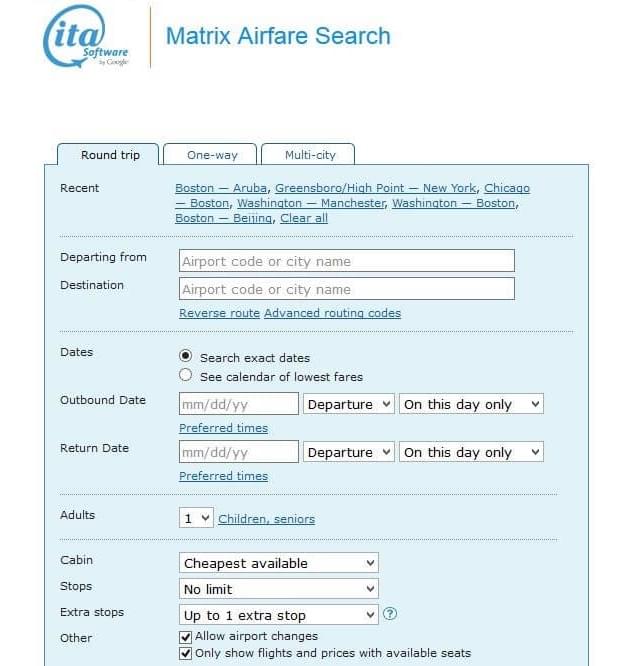This screenshot has width=638, height=666.
Task: Open the Stops No limit dropdown
Action: (279, 589)
